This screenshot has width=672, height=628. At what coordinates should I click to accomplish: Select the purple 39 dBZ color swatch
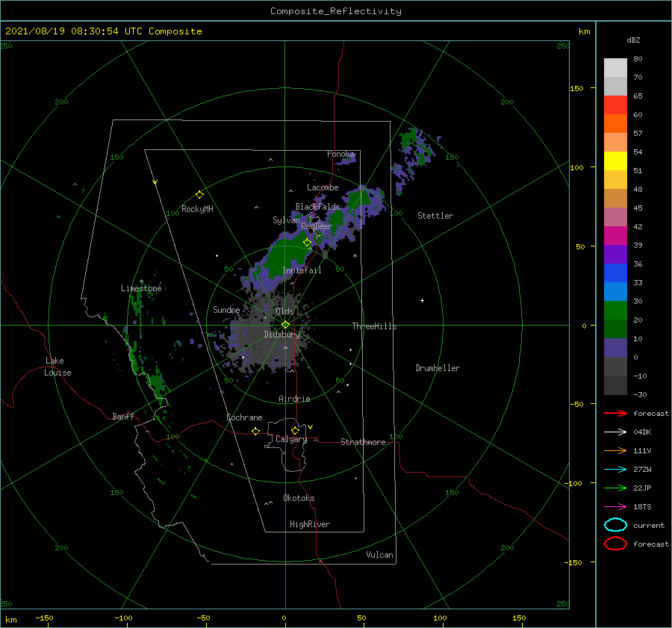[x=615, y=254]
